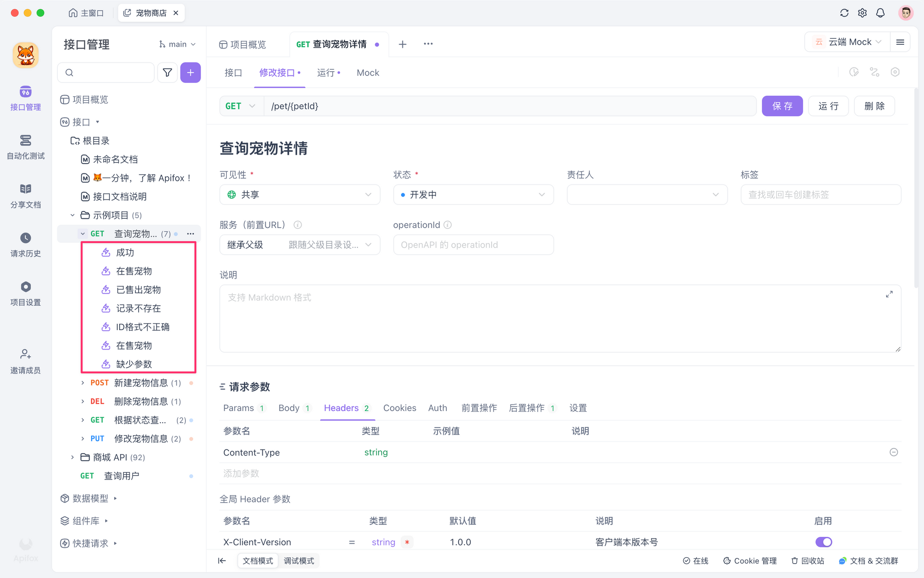
Task: Open the GET request method dropdown
Action: [x=241, y=106]
